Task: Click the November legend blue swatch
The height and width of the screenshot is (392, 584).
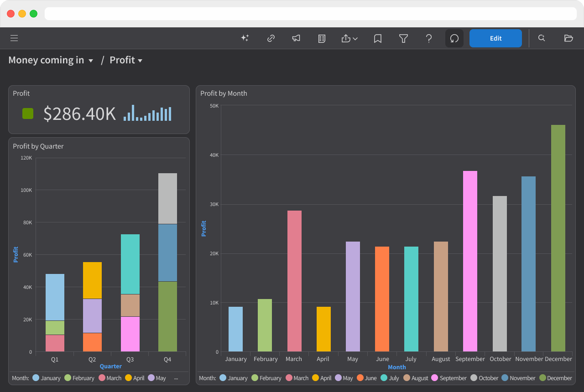Action: pos(505,378)
